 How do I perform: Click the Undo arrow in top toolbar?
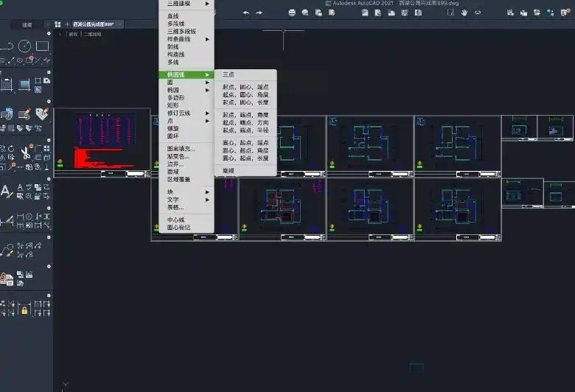(246, 13)
